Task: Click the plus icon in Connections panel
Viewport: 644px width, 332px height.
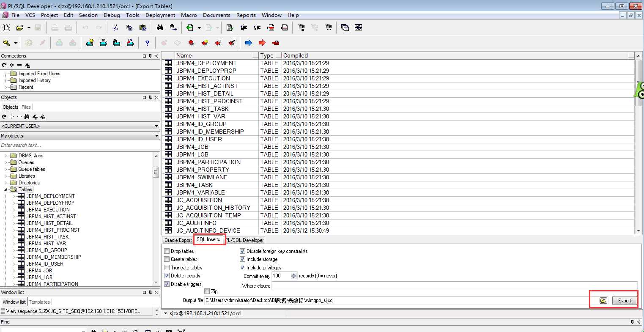Action: click(x=12, y=65)
